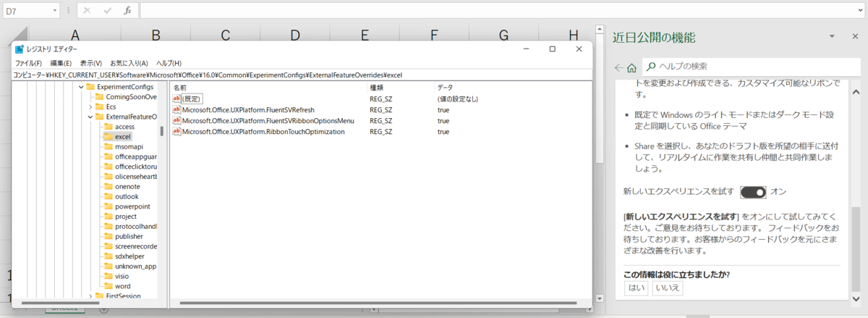Screen dimensions: 868x318
Task: Select the protocolhandler key folder
Action: point(130,226)
